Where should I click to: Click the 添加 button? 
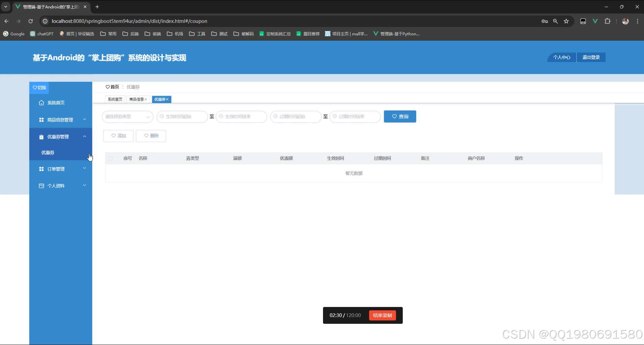118,136
